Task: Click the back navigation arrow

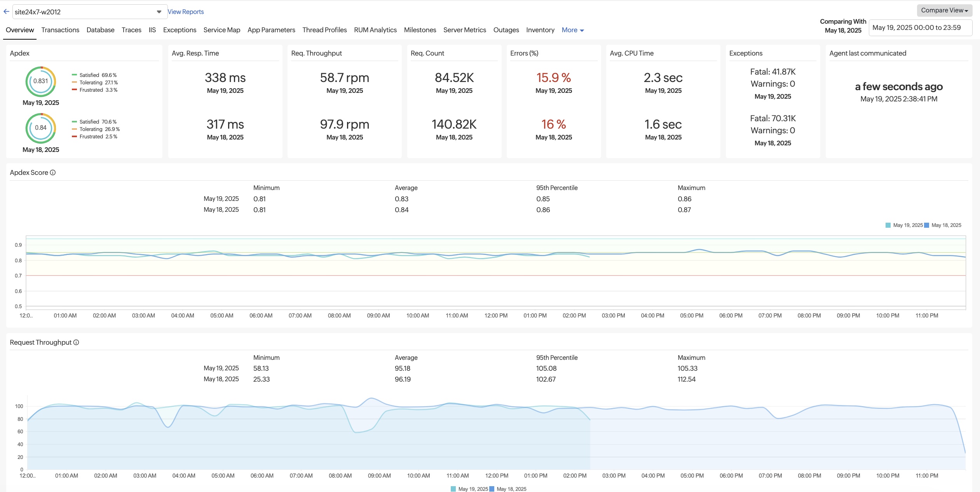Action: point(6,11)
